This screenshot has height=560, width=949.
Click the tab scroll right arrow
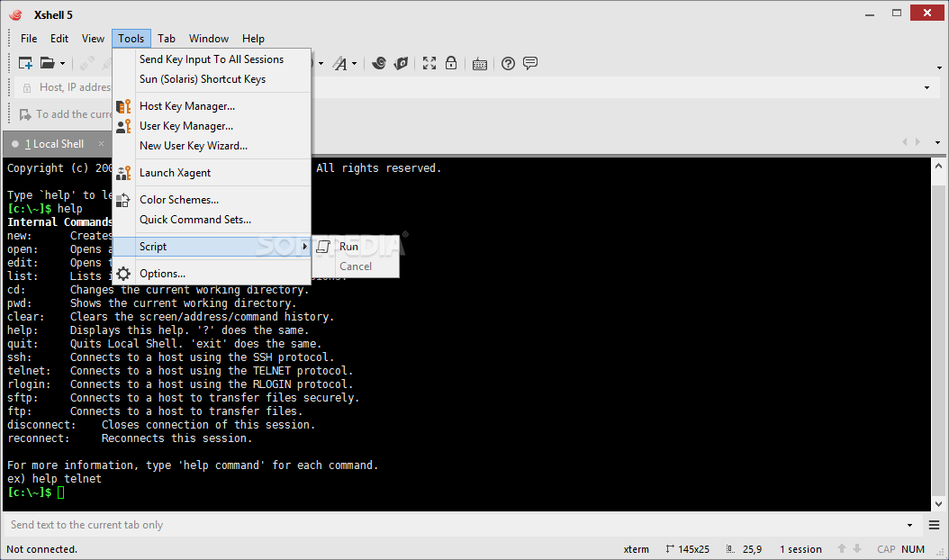coord(918,141)
